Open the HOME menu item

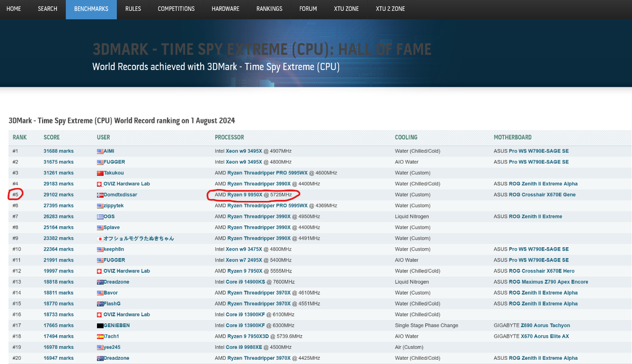coord(14,9)
